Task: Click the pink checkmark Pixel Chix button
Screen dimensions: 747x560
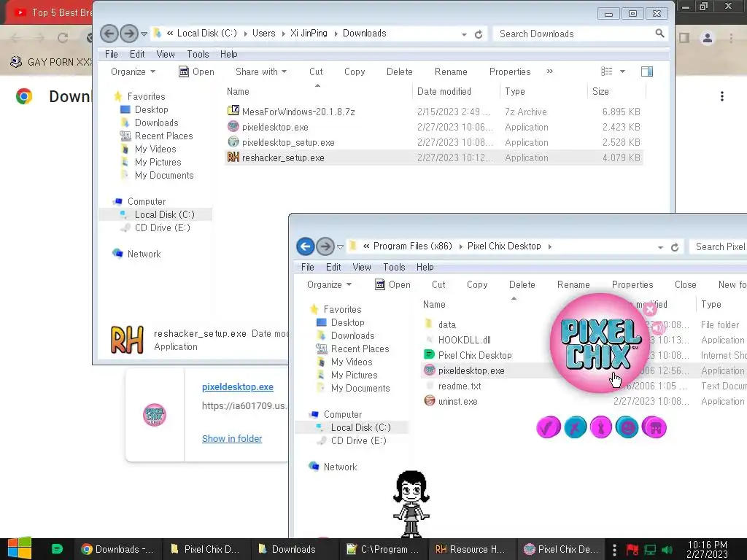Action: pos(549,427)
